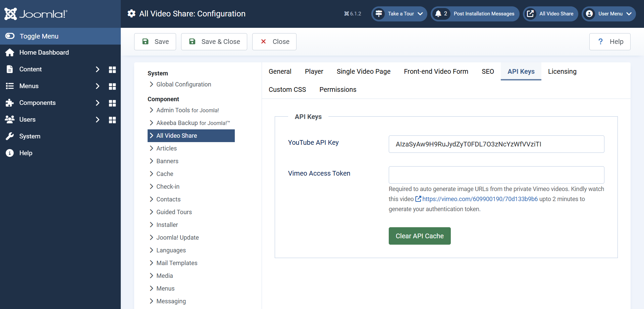
Task: Click the Vimeo Access Token field
Action: 496,175
